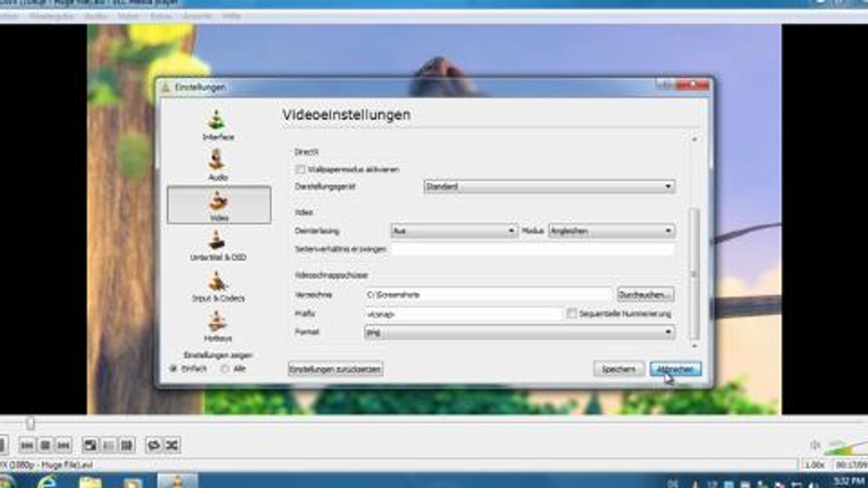Mute audio via speaker icon
868x488 pixels.
(x=815, y=445)
